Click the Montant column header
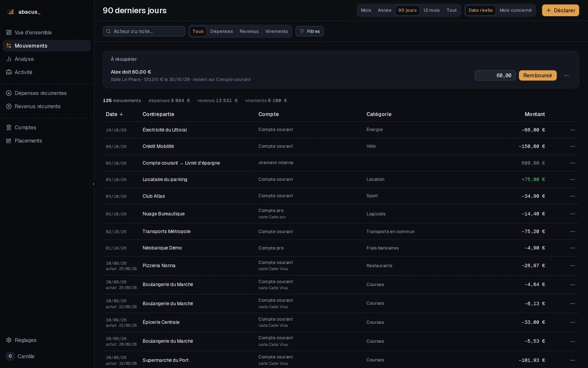 coord(535,114)
